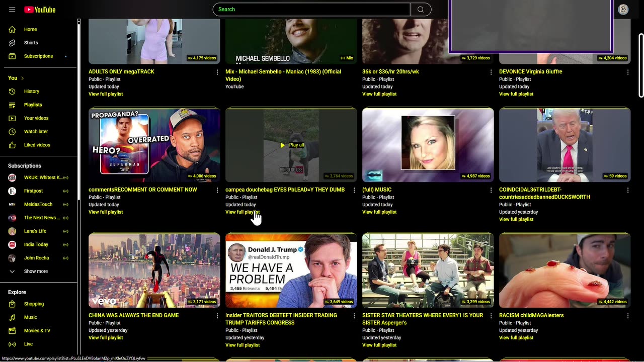Open options for Michael Sembello Mix
The height and width of the screenshot is (362, 644).
pos(354,72)
